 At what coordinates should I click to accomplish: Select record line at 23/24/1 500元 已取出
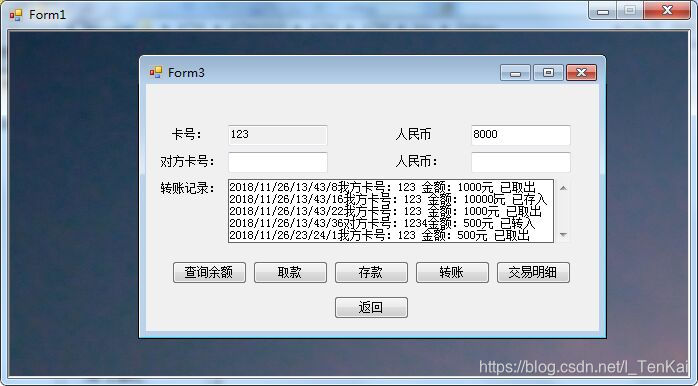tap(380, 235)
